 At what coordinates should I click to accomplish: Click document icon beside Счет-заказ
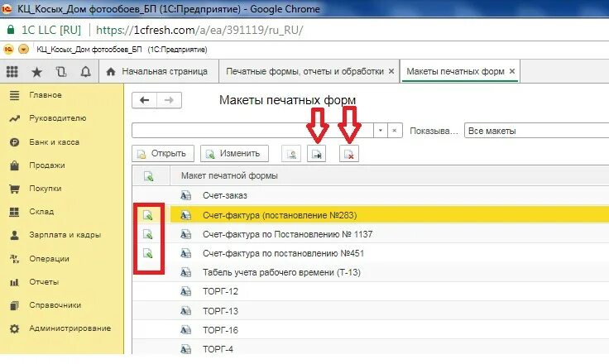(x=186, y=195)
